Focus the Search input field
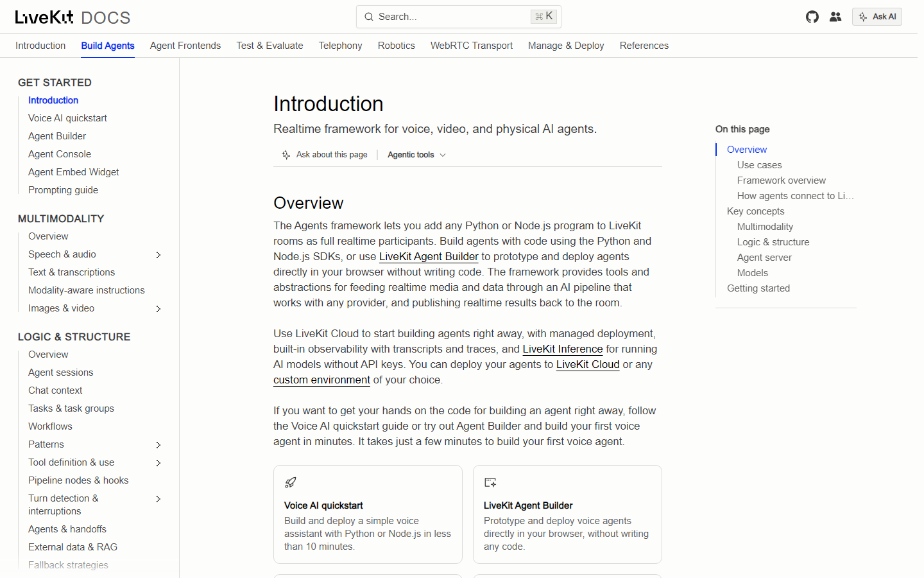 459,17
